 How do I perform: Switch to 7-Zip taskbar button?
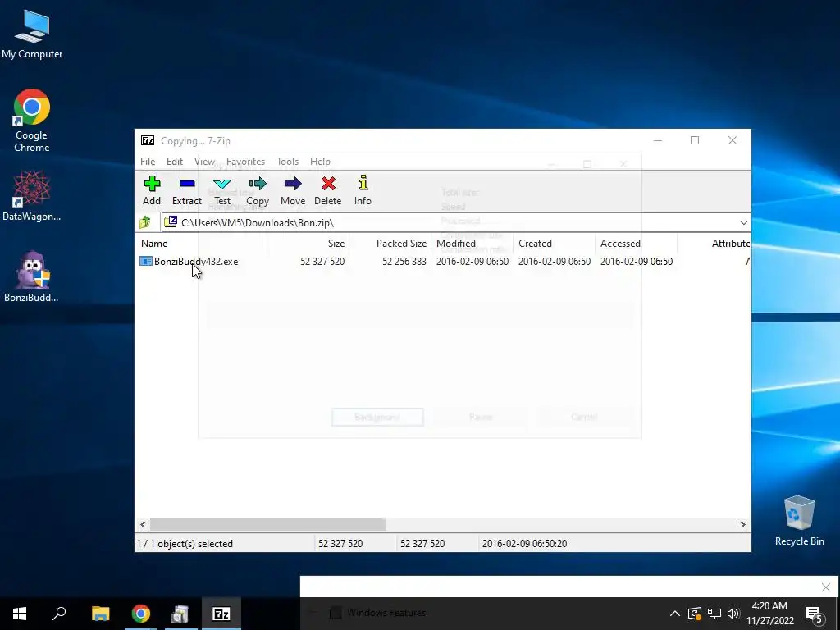(221, 614)
